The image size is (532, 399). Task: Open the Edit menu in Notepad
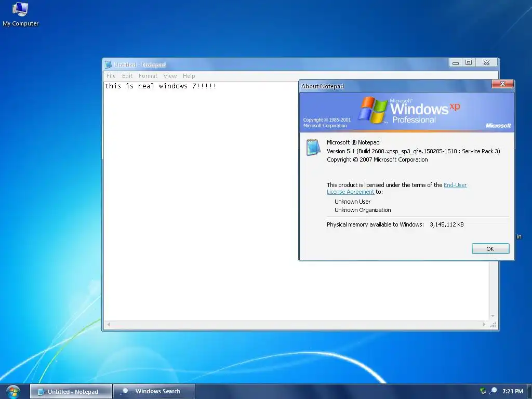(x=127, y=76)
